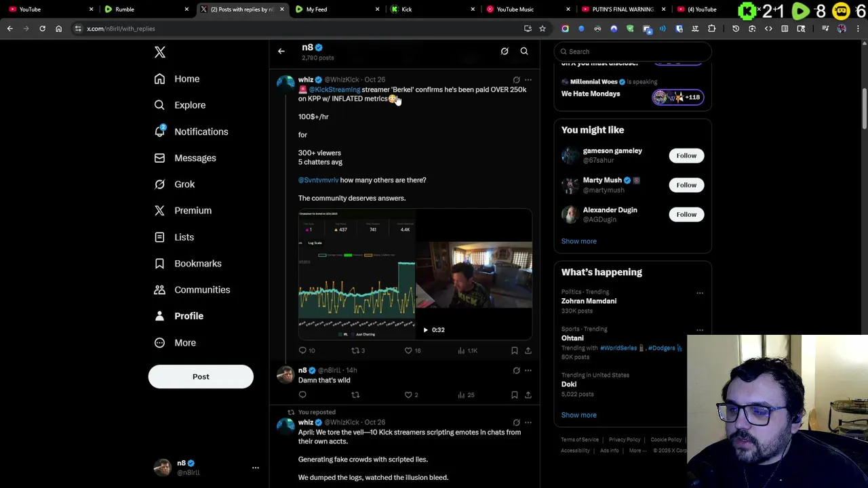Viewport: 868px width, 488px height.
Task: Open Notifications page
Action: [191, 131]
